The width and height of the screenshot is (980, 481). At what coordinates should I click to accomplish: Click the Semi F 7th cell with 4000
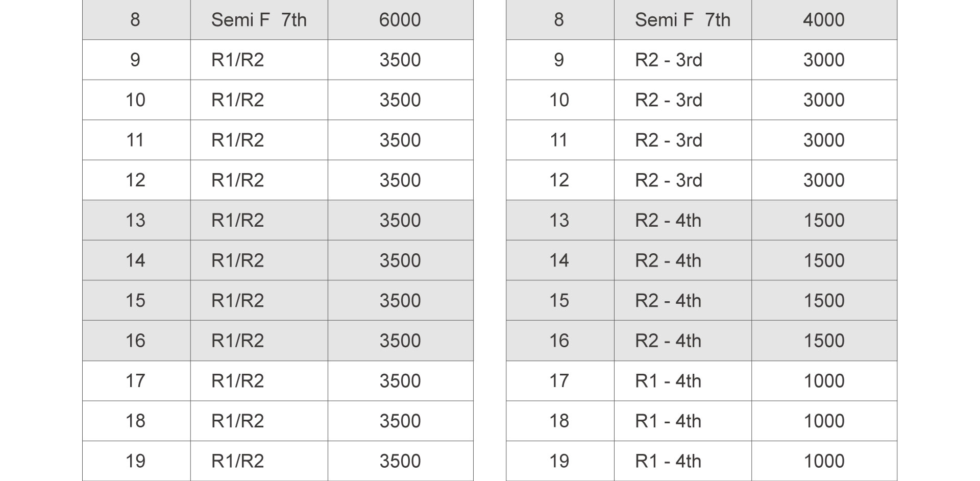[682, 20]
